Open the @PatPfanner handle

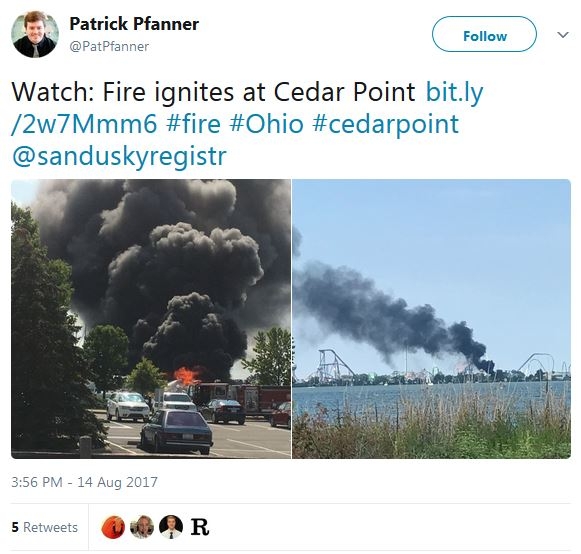[109, 46]
